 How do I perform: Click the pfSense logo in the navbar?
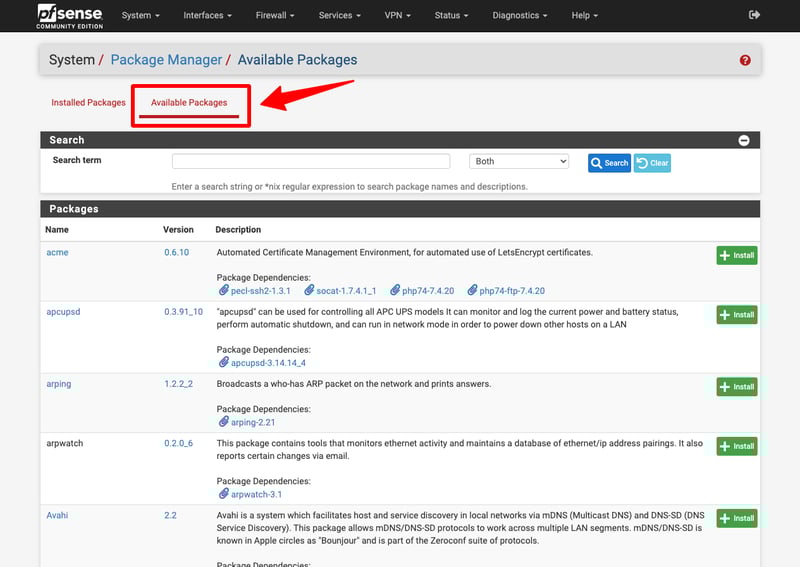pyautogui.click(x=69, y=15)
